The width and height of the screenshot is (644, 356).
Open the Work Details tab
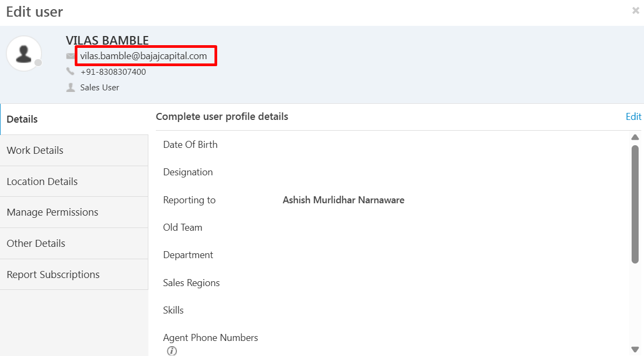point(74,151)
